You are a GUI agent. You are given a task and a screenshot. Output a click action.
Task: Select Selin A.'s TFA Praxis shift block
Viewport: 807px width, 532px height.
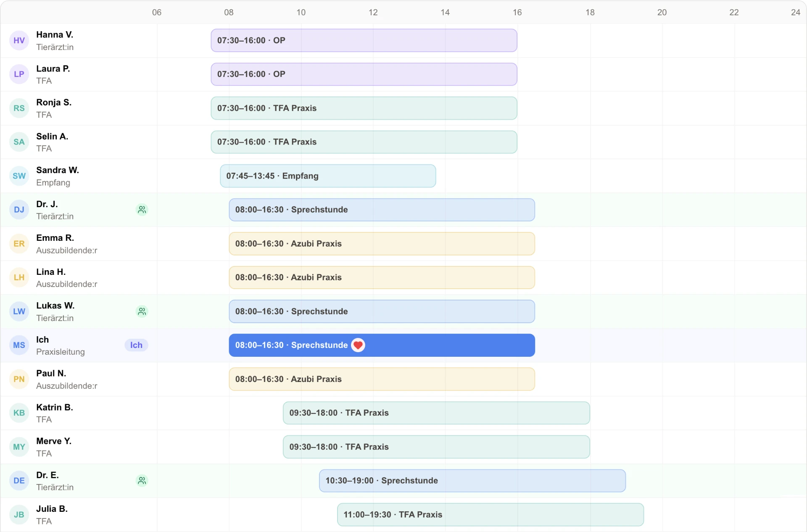364,142
